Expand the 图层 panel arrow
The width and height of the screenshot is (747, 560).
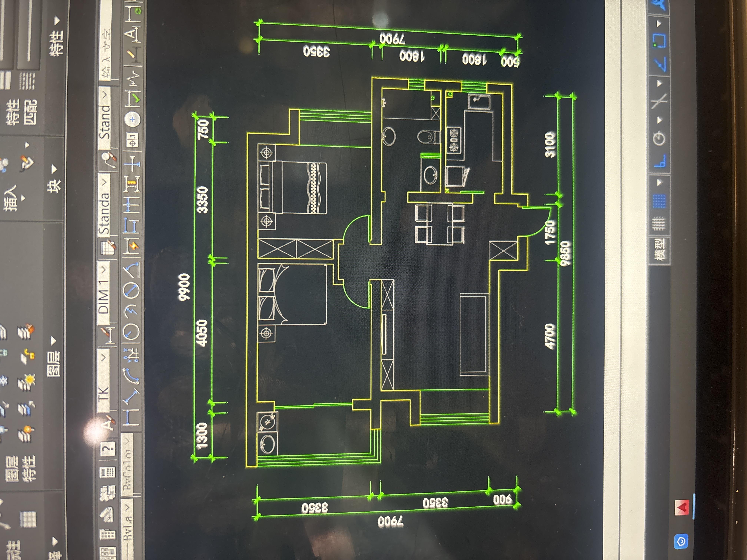point(53,341)
